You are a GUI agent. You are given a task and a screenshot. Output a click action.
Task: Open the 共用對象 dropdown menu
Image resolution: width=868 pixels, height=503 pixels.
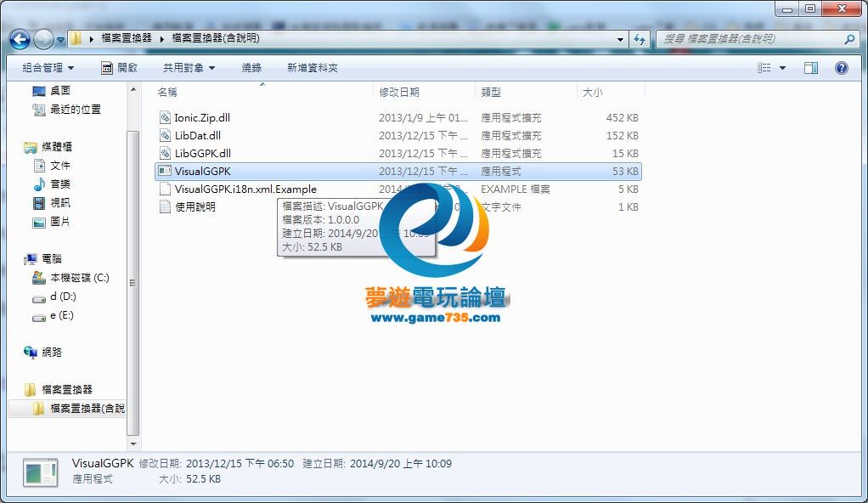[189, 68]
